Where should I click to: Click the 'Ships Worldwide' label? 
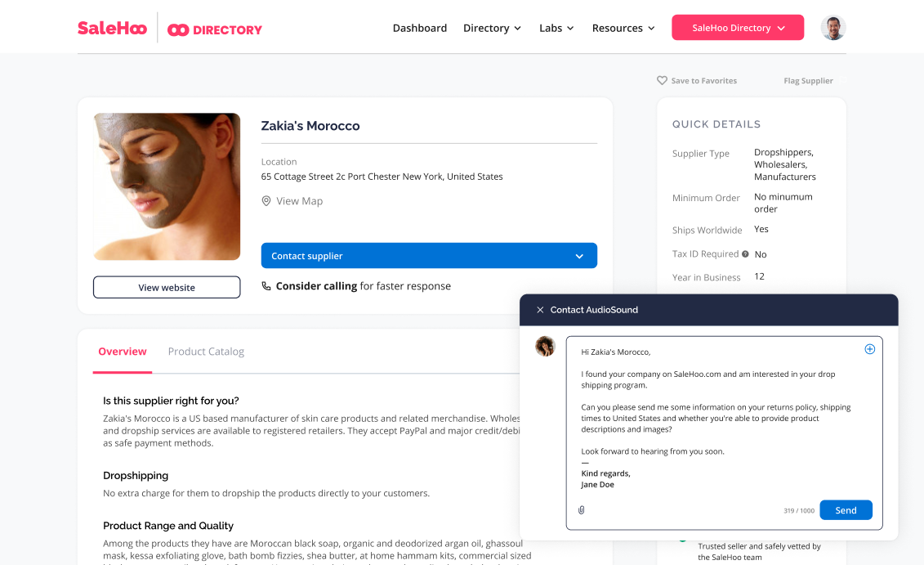707,230
